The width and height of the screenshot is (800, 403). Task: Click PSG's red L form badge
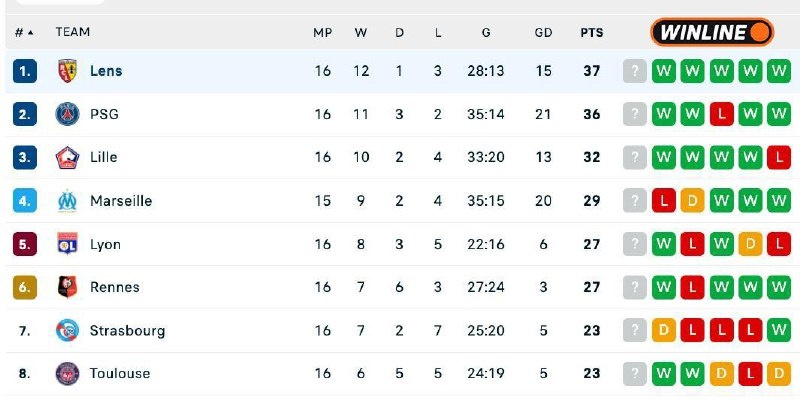point(721,114)
